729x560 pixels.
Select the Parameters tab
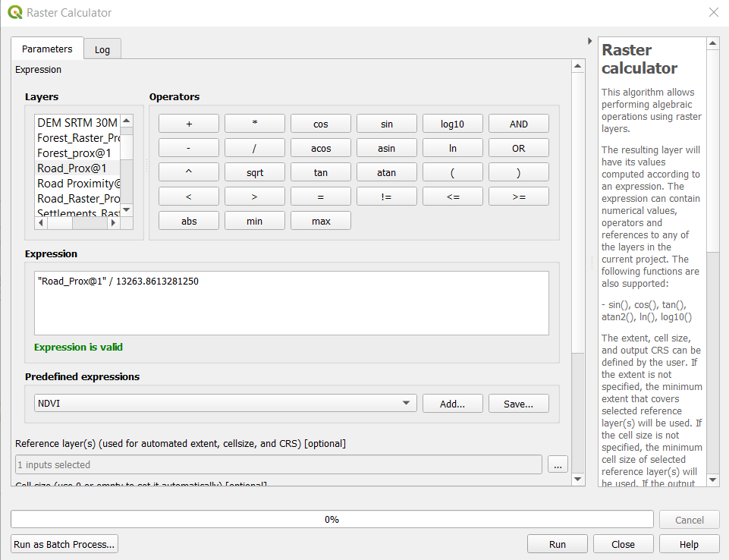coord(47,49)
